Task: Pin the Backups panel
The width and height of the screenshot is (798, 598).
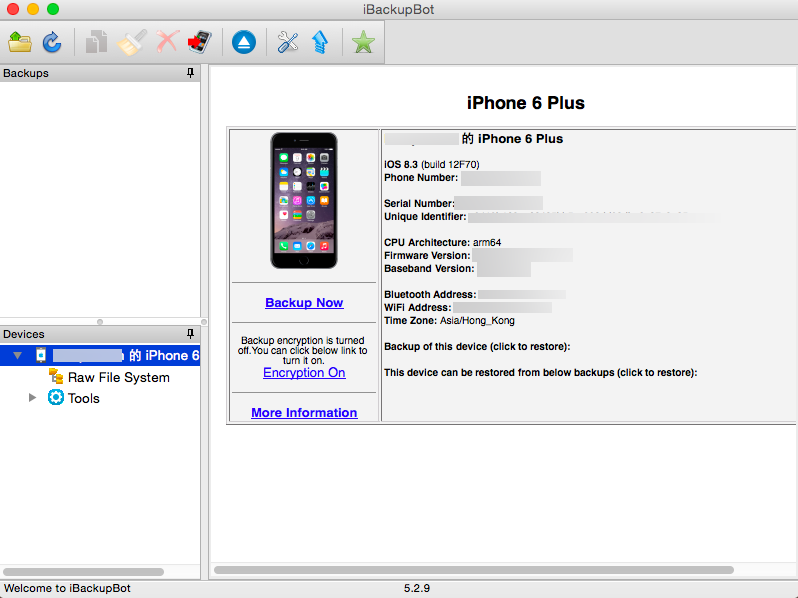Action: pyautogui.click(x=190, y=73)
